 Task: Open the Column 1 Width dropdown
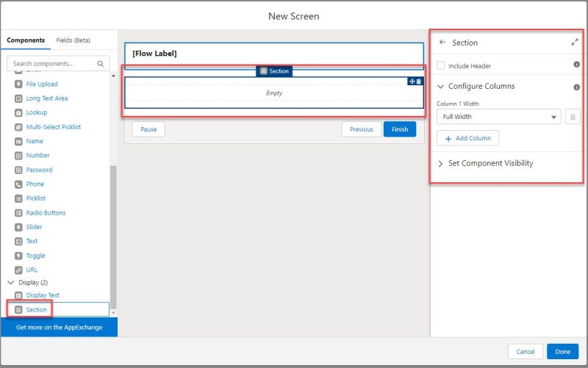click(x=498, y=117)
